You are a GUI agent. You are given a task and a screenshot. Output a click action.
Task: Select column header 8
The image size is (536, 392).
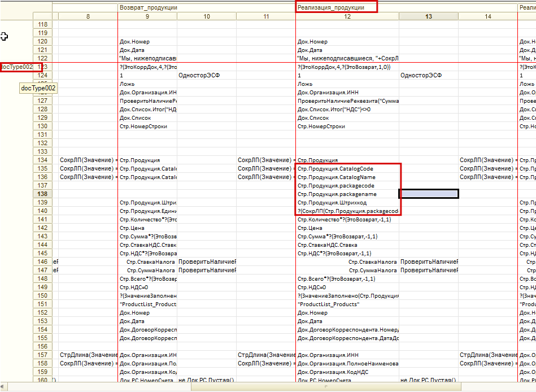click(88, 16)
